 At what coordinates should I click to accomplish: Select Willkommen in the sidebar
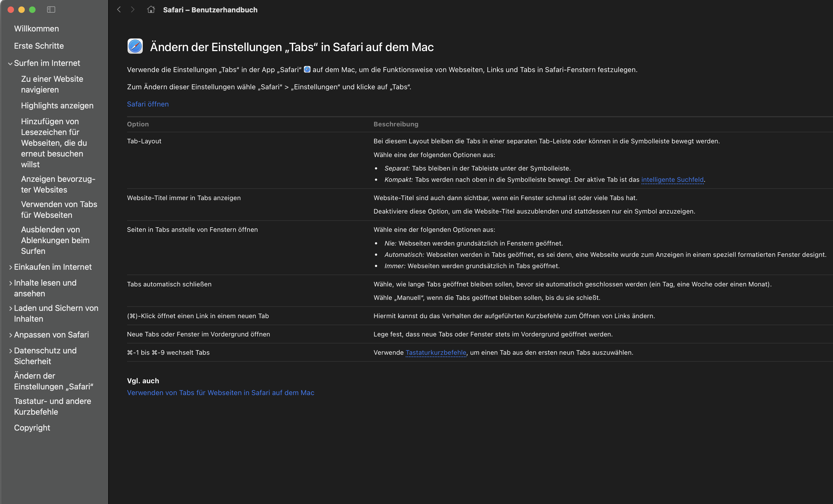[37, 29]
